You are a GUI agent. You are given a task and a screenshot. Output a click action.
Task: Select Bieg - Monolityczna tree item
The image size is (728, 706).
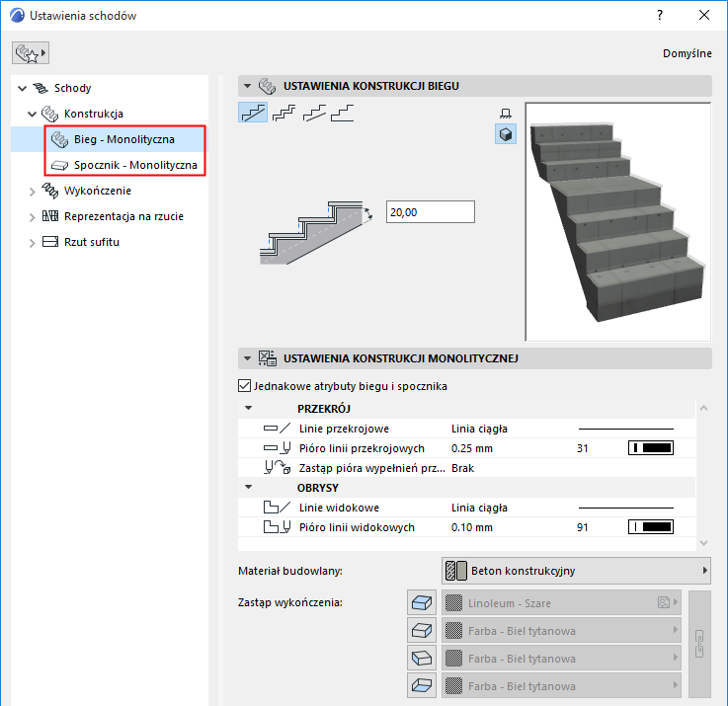pos(123,139)
